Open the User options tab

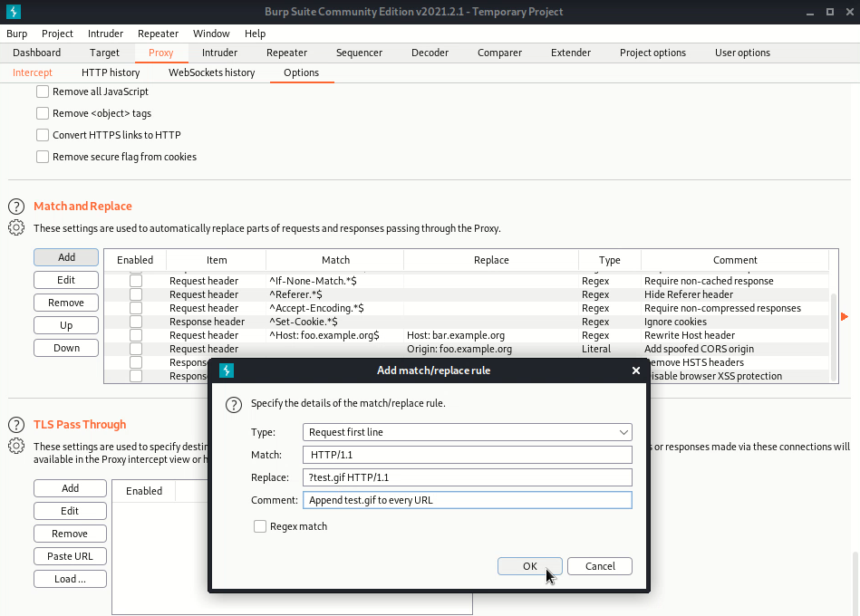point(742,53)
